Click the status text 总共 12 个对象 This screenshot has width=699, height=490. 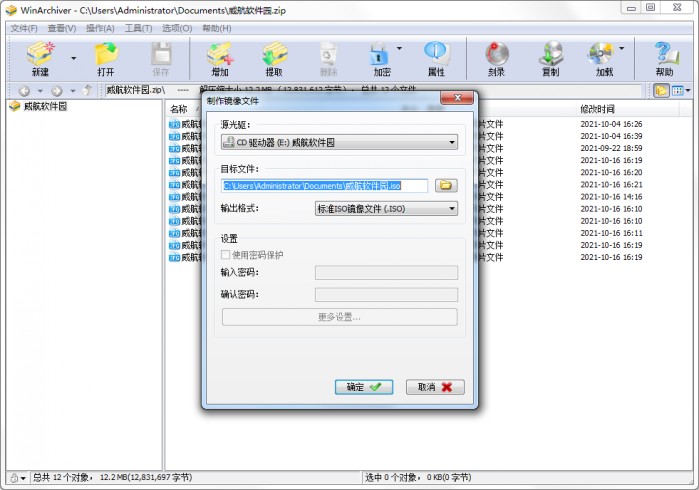coord(62,478)
